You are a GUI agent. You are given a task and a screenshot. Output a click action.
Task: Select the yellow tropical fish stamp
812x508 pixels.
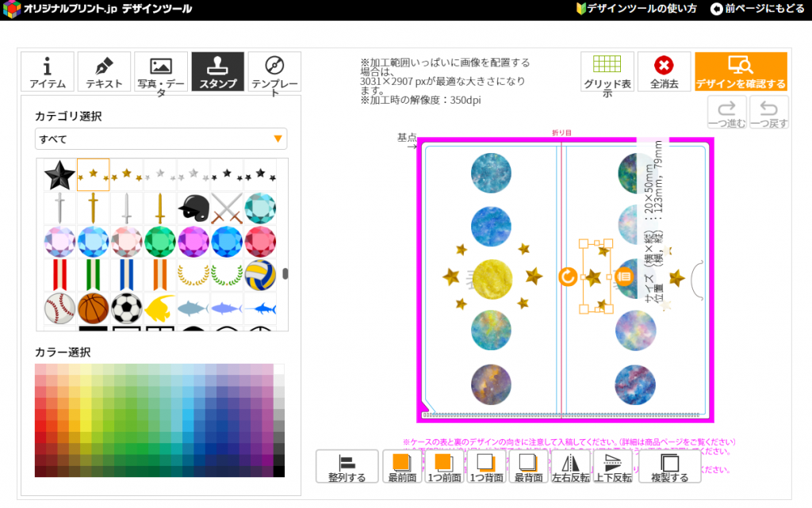tap(160, 308)
